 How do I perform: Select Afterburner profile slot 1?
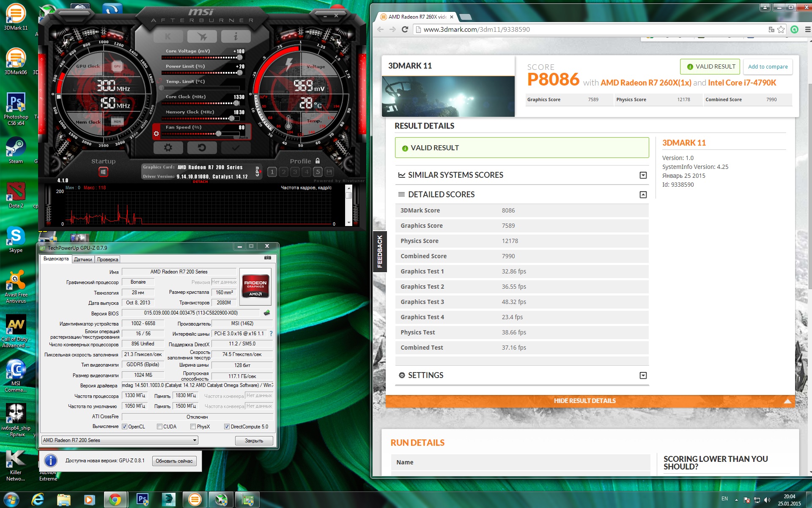272,172
